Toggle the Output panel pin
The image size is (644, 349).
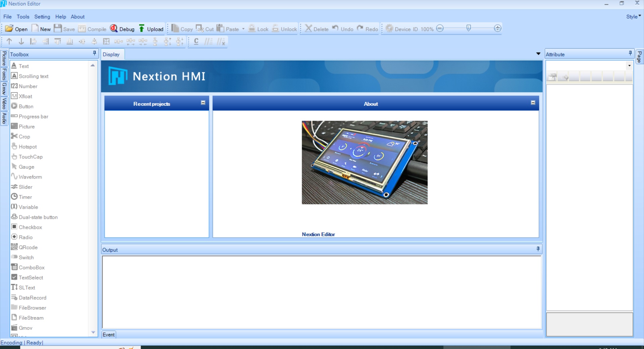click(538, 249)
